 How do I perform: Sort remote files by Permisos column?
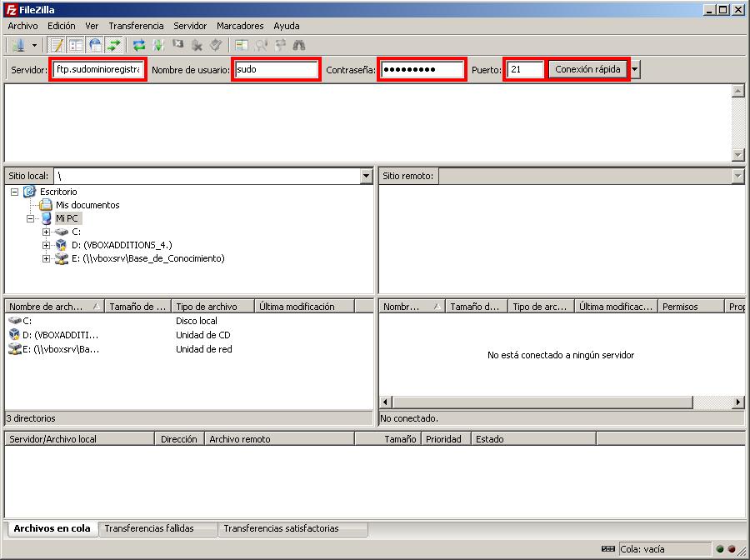(x=691, y=307)
